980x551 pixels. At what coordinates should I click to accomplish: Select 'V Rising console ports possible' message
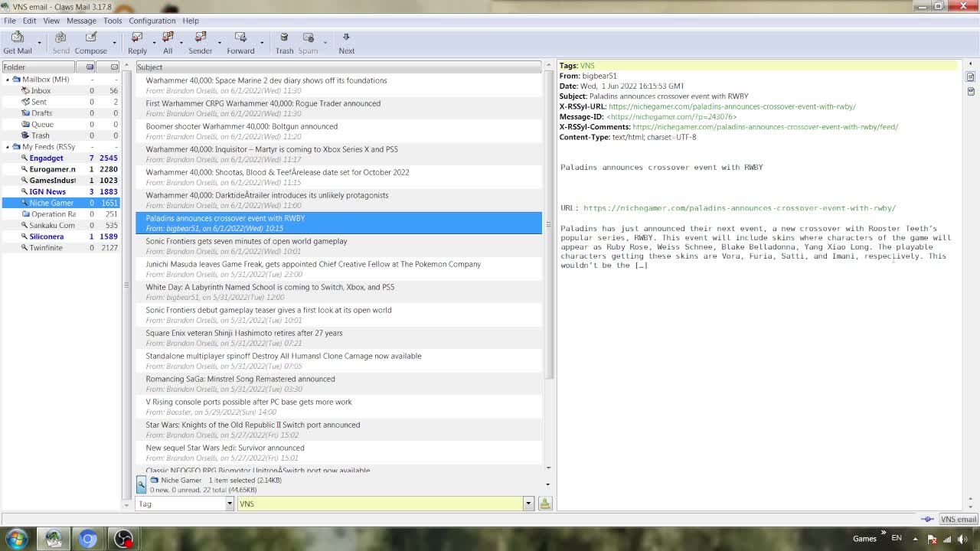click(338, 406)
